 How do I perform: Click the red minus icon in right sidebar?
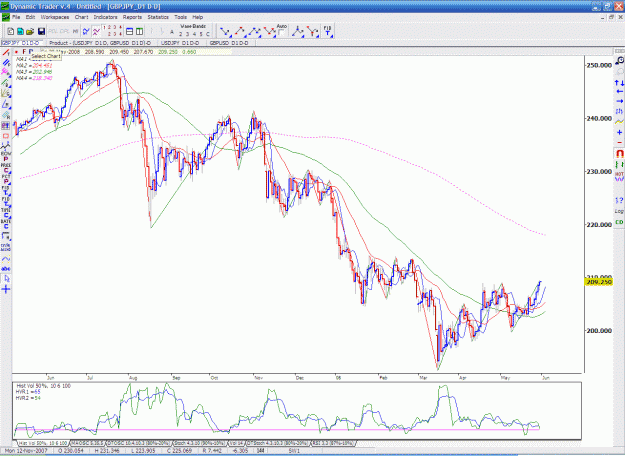click(619, 142)
